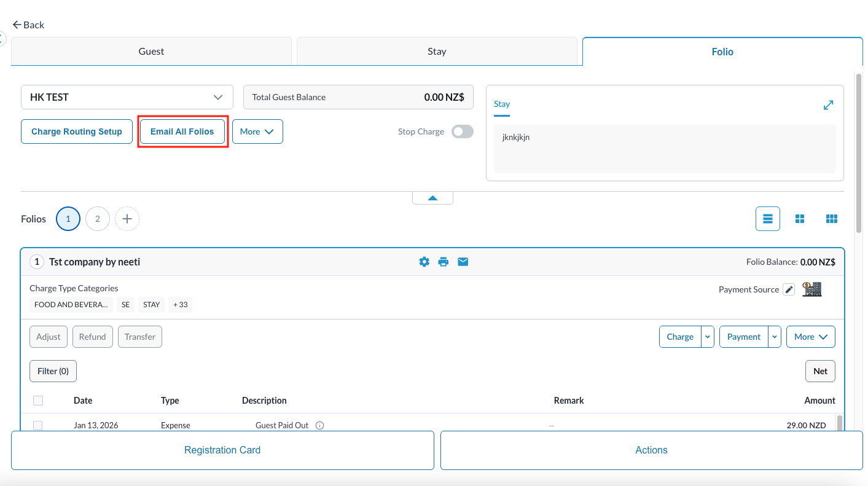This screenshot has width=868, height=486.
Task: Switch to two-column grid view
Action: (800, 219)
